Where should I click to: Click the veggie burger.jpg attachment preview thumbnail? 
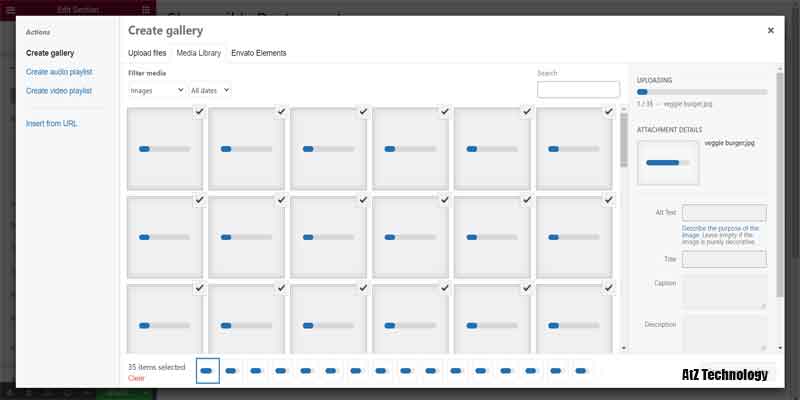point(667,162)
